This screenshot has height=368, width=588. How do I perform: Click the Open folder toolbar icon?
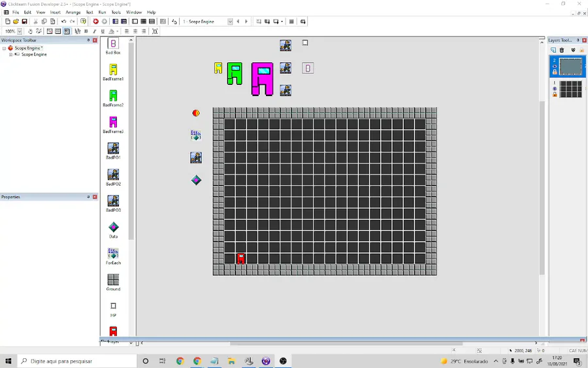16,22
